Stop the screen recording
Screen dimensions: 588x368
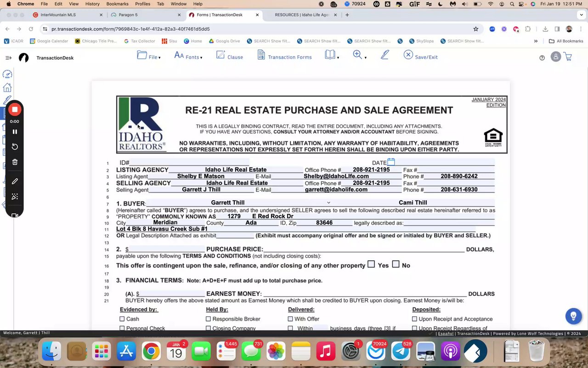coord(15,109)
